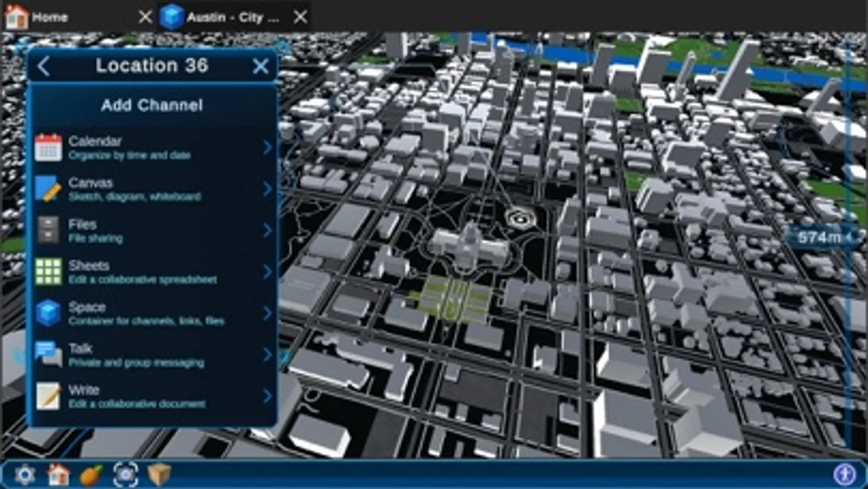Go back using the Location 36 left chevron
This screenshot has width=868, height=489.
(44, 66)
